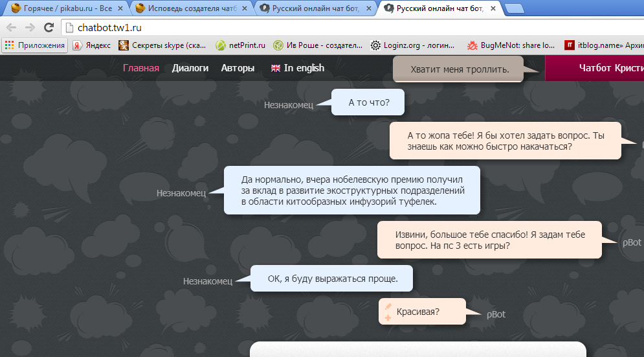Open a new browser tab
Viewport: 644px width, 357px height.
pyautogui.click(x=515, y=9)
